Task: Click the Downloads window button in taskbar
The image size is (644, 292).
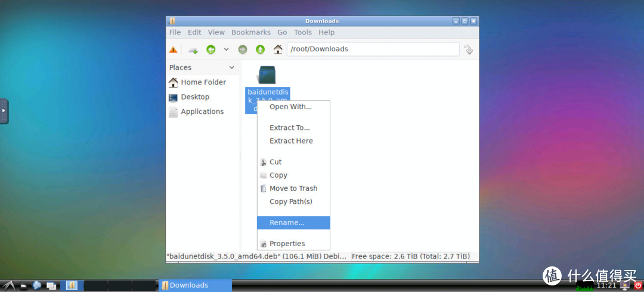Action: pyautogui.click(x=195, y=285)
